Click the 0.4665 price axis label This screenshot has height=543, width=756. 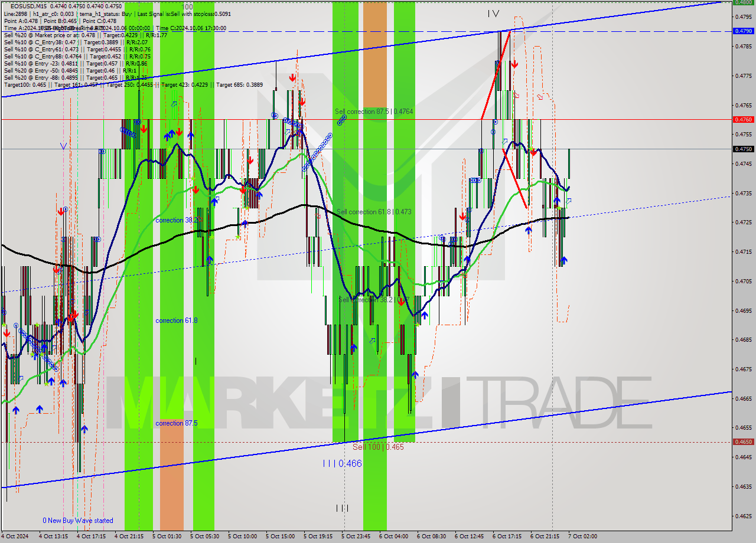[x=744, y=399]
